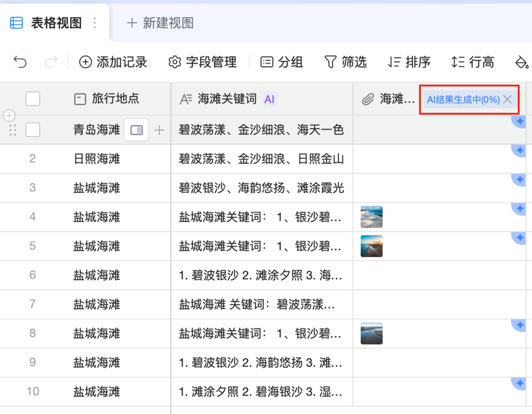
Task: Click the 添加记录 button
Action: coord(113,62)
